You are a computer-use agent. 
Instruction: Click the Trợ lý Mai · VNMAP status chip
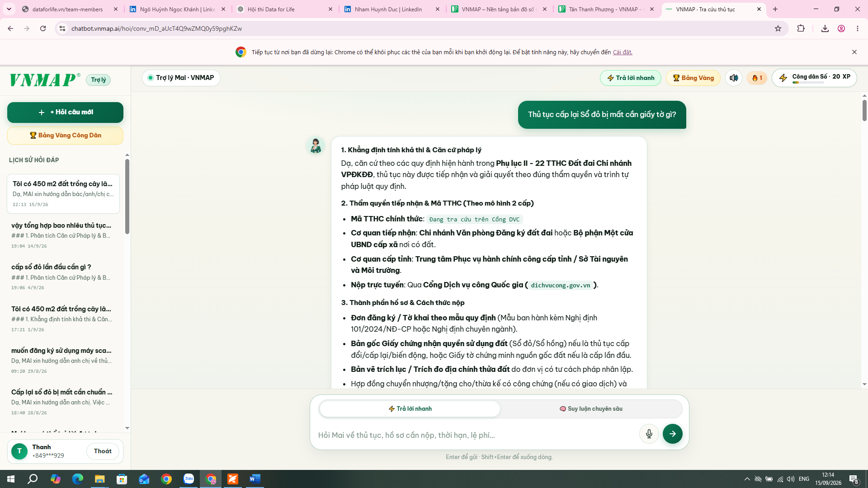(x=181, y=78)
